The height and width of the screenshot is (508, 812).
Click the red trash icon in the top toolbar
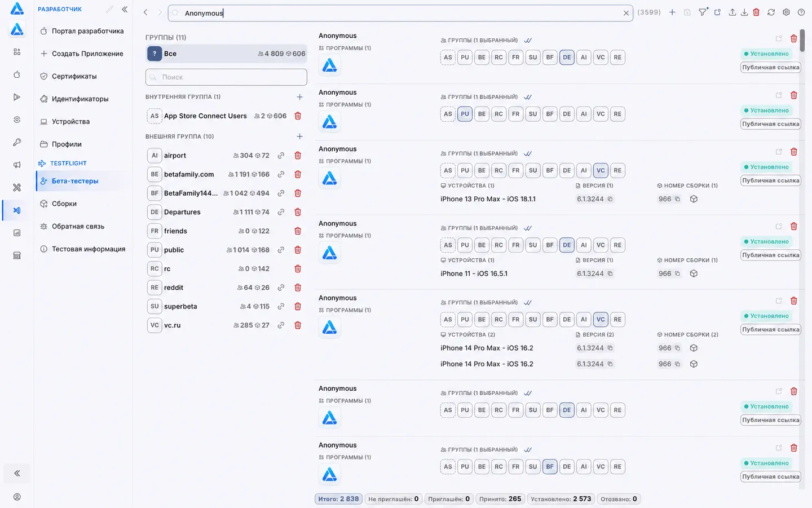(x=756, y=12)
